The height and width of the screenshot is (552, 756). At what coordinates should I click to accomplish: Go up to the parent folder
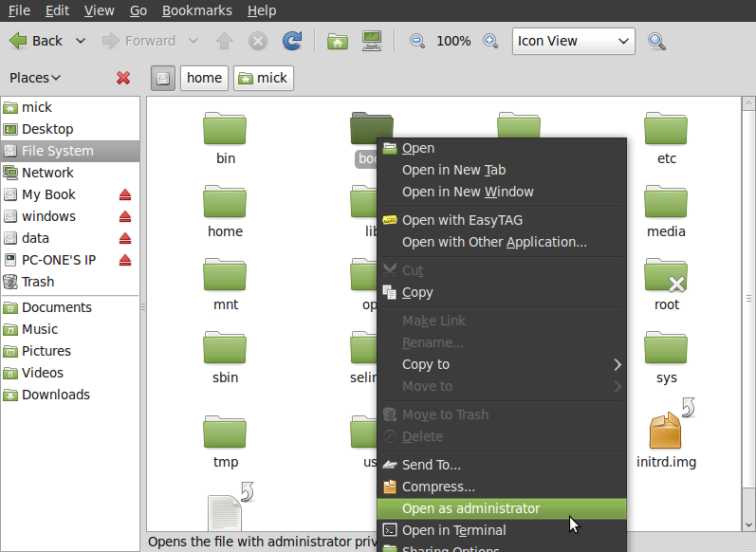click(224, 41)
